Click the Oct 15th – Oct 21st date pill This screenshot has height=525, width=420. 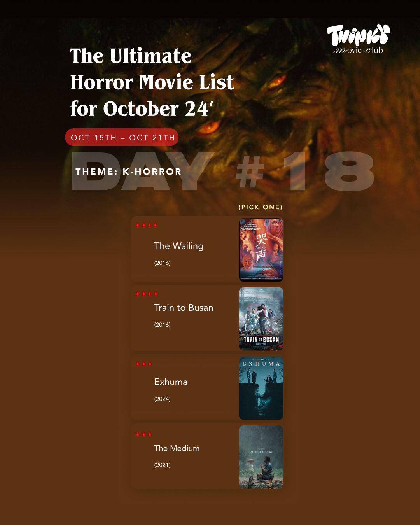pos(122,137)
